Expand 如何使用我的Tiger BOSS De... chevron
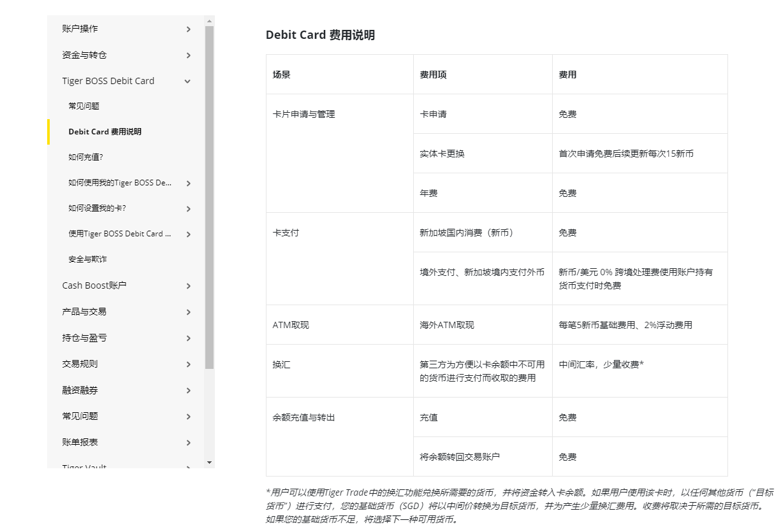This screenshot has width=781, height=532. click(188, 183)
